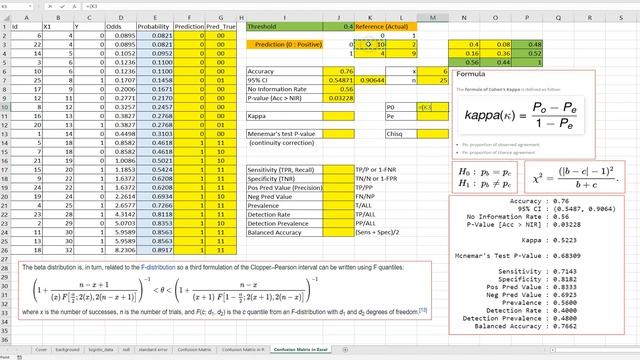Select the yellow Chisq value cell
Screen dimensions: 640x360
pyautogui.click(x=433, y=134)
